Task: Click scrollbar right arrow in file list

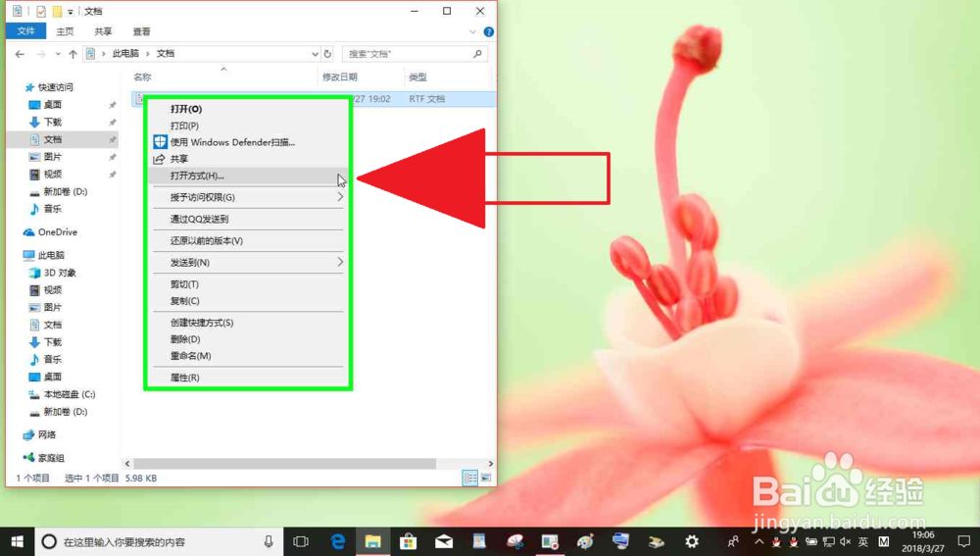Action: point(491,464)
